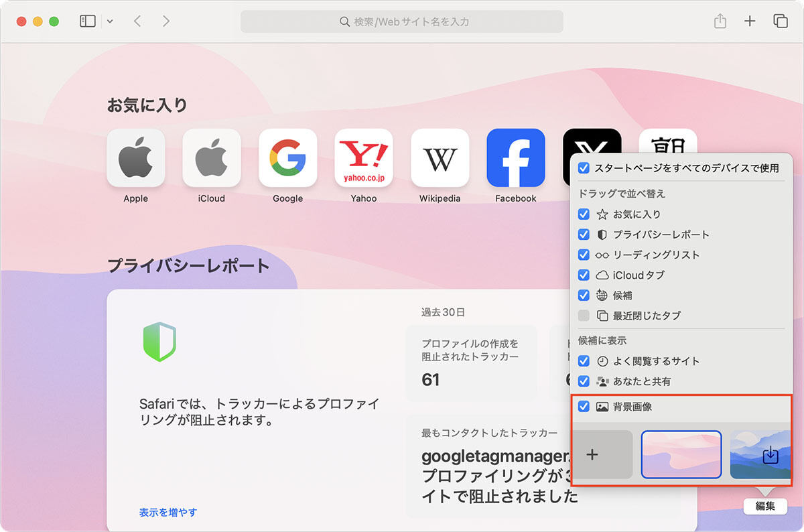Uncheck the あなたと共有 checkbox

tap(584, 381)
